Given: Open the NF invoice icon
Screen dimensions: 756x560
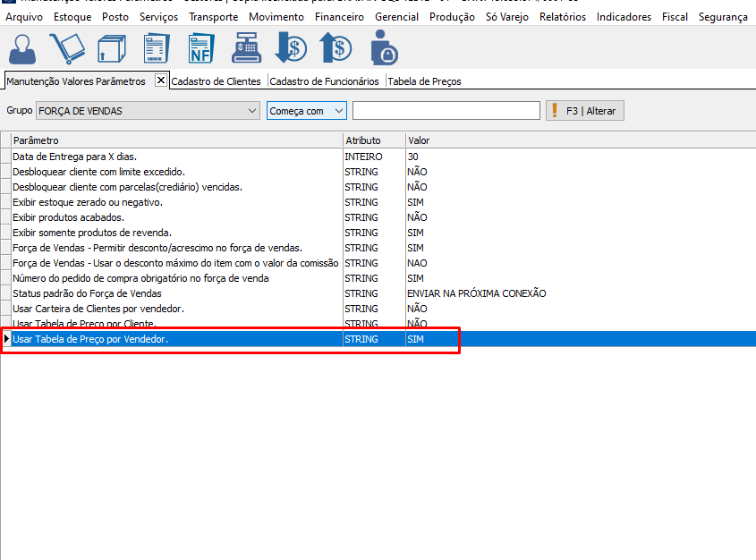Looking at the screenshot, I should click(x=201, y=47).
